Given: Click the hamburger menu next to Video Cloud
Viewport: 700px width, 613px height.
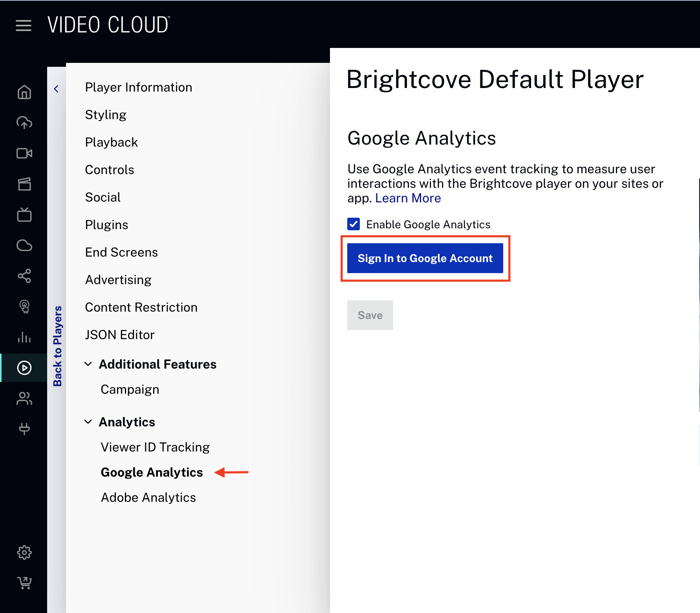Looking at the screenshot, I should 24,25.
